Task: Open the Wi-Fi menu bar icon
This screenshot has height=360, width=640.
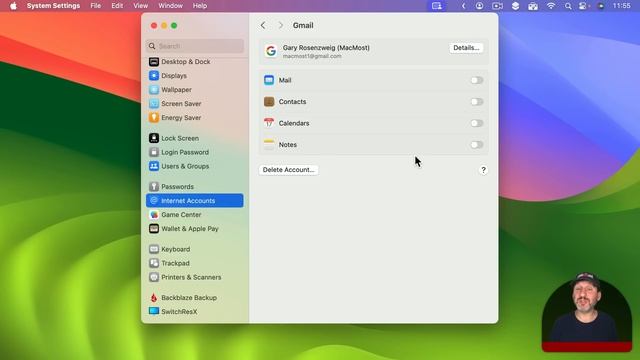Action: 551,6
